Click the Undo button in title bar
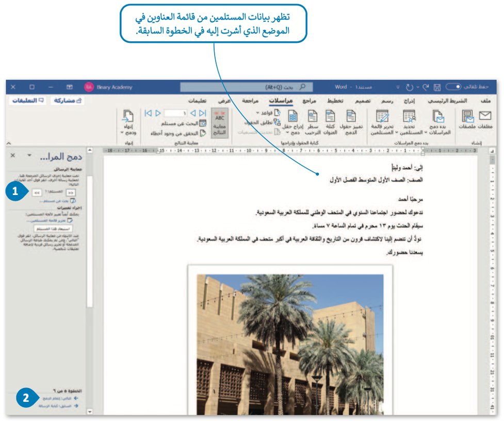This screenshot has width=504, height=421. tap(426, 87)
